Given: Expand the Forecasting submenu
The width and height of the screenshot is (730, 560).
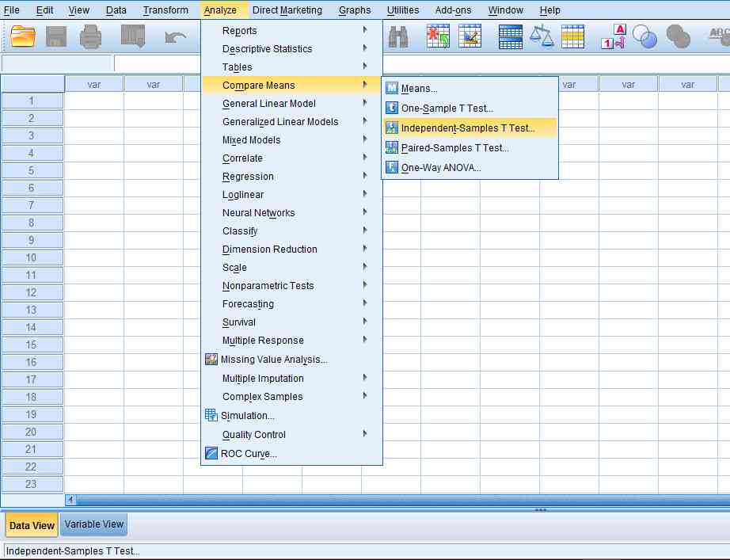Looking at the screenshot, I should tap(292, 303).
